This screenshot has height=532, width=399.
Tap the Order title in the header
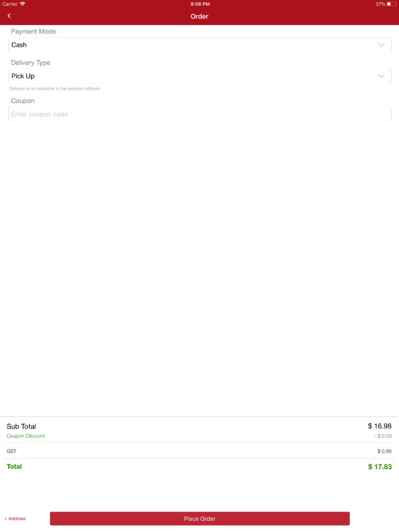(x=199, y=16)
